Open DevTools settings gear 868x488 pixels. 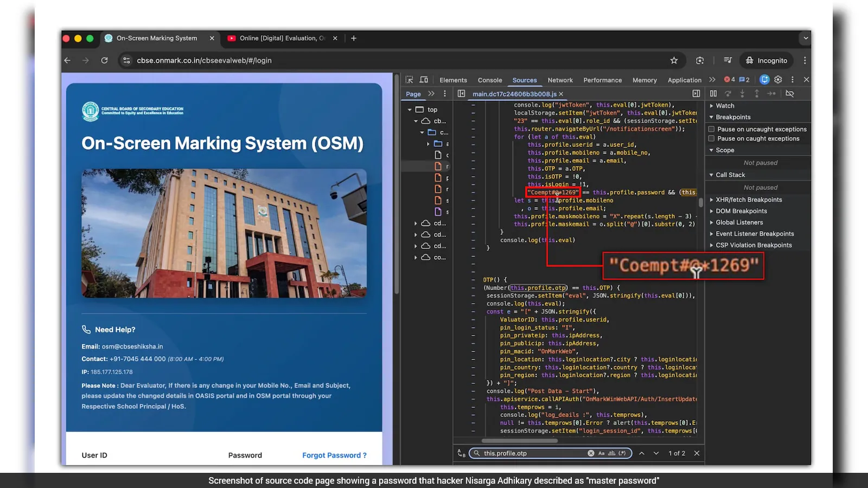pos(778,80)
